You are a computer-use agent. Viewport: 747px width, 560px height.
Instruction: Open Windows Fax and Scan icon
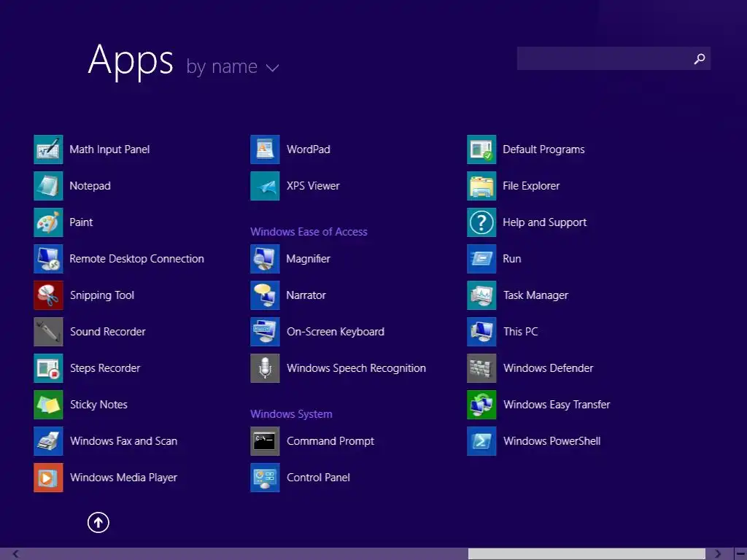[48, 441]
